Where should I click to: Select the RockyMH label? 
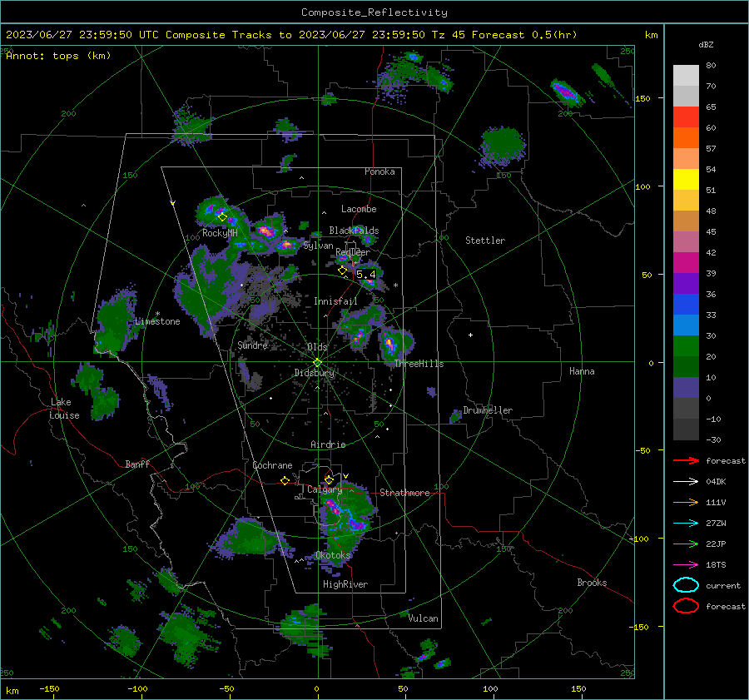click(221, 233)
